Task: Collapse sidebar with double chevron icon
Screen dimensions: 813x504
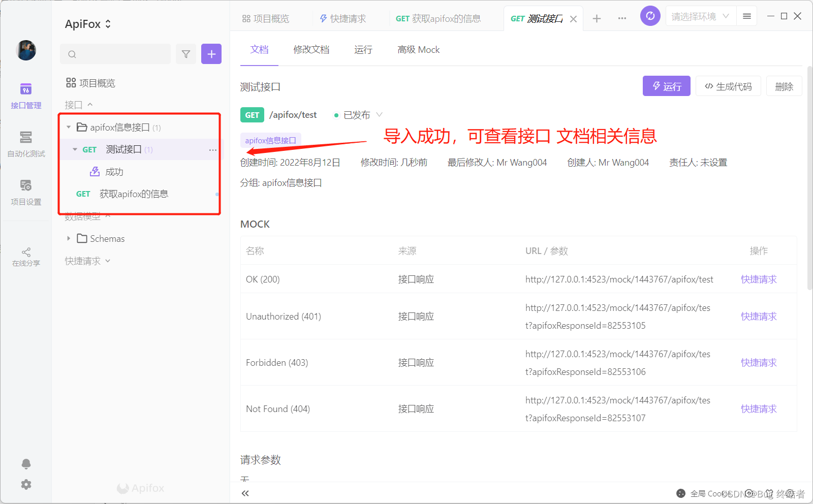Action: (245, 493)
